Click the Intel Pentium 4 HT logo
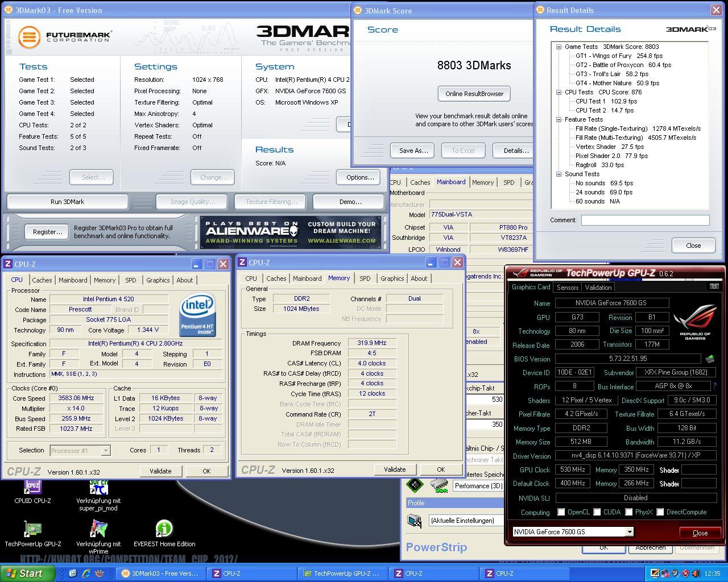This screenshot has width=728, height=582. pyautogui.click(x=197, y=314)
